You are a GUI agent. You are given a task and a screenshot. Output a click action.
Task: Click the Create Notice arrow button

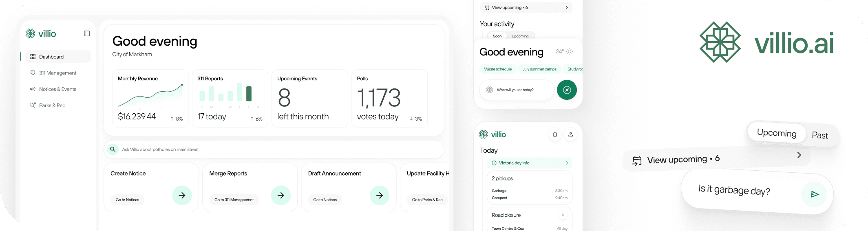click(182, 196)
